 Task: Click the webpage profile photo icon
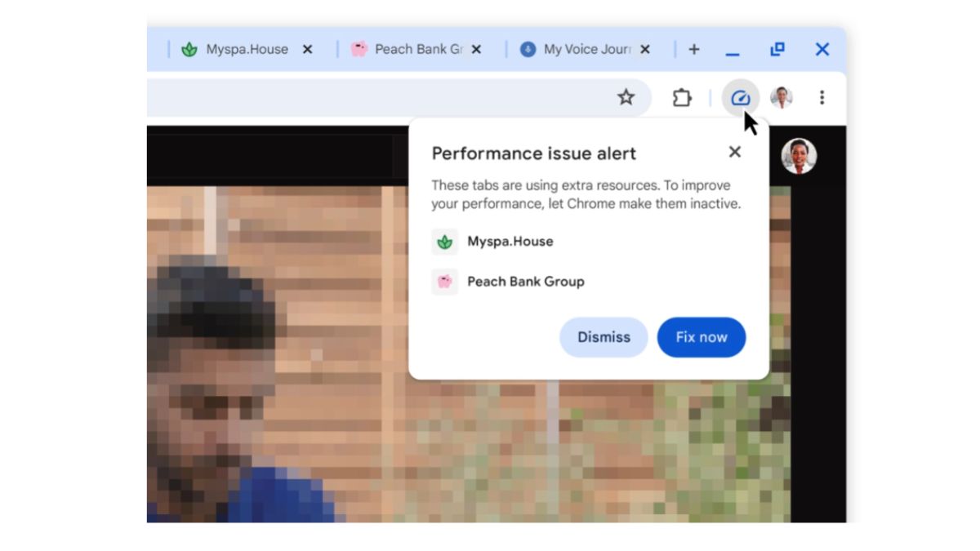[x=800, y=158]
